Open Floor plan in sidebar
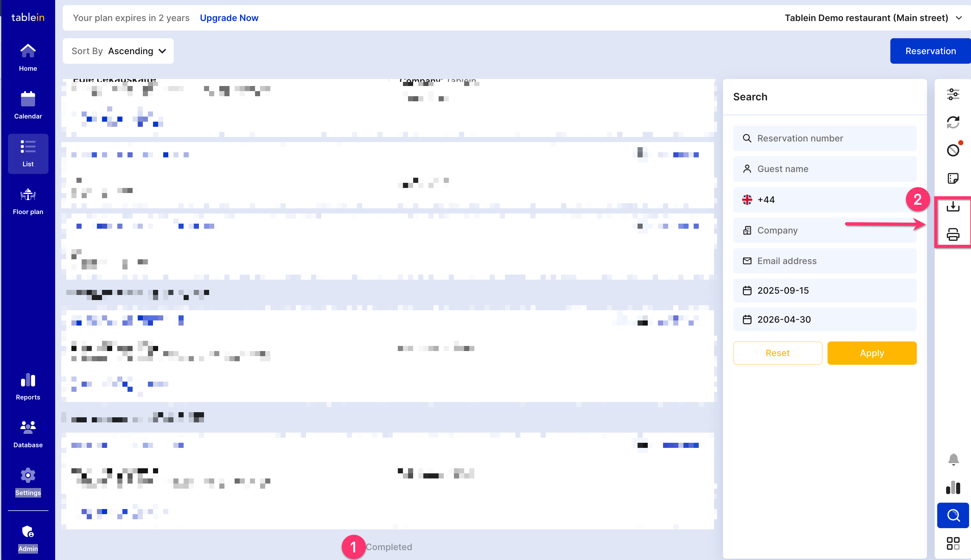The image size is (971, 560). (x=28, y=201)
